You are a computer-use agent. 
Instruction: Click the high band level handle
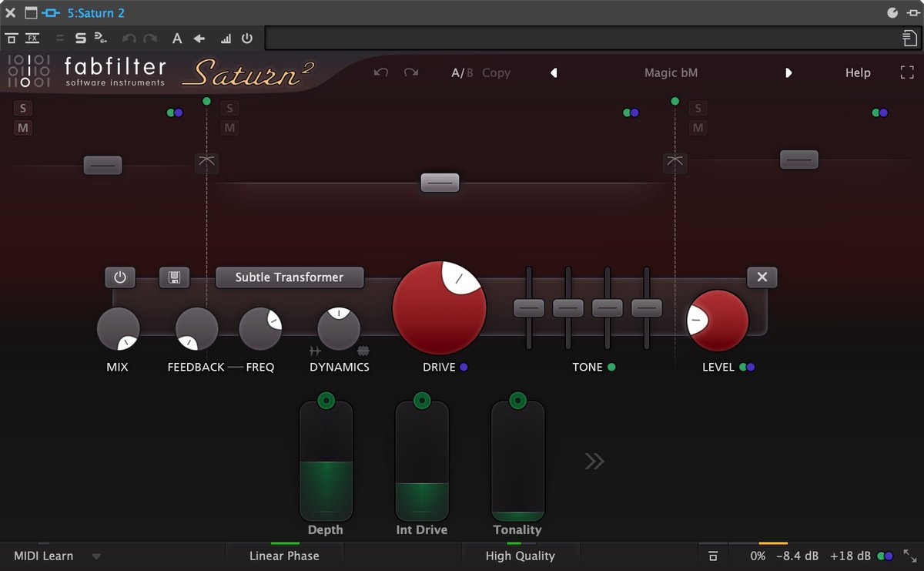[x=799, y=160]
